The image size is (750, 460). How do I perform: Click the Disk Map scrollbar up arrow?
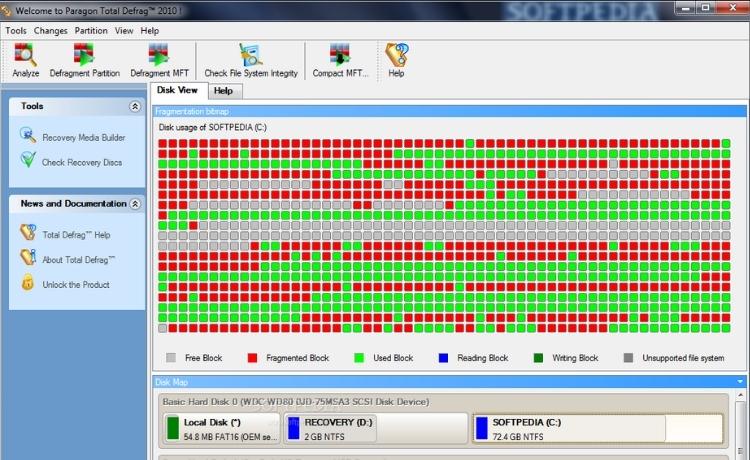coord(740,396)
